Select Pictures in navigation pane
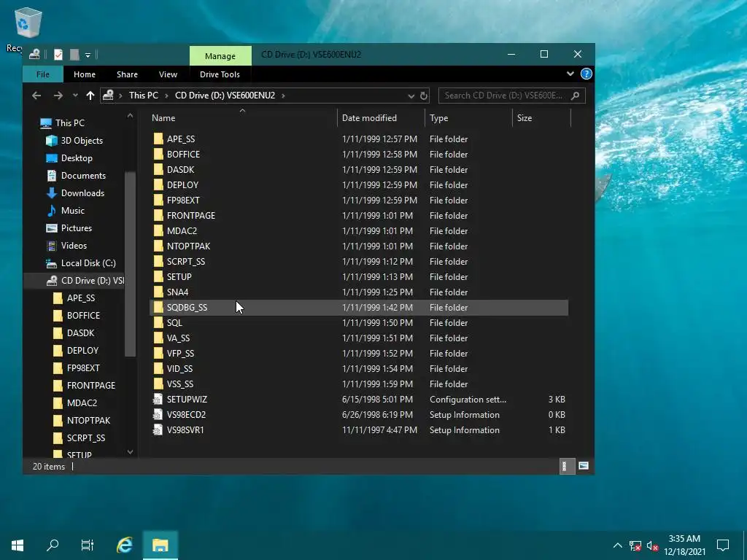The height and width of the screenshot is (560, 747). (76, 228)
